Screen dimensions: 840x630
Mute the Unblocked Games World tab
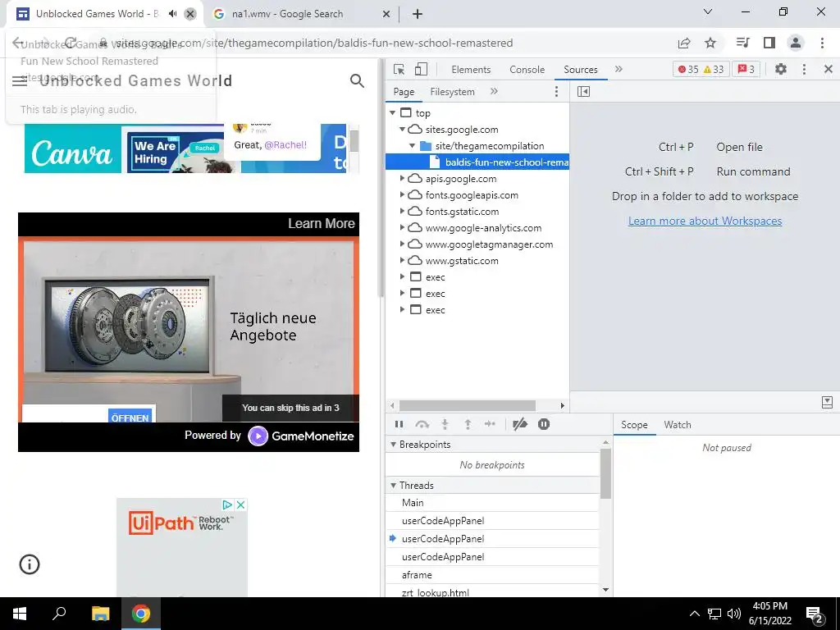[172, 14]
